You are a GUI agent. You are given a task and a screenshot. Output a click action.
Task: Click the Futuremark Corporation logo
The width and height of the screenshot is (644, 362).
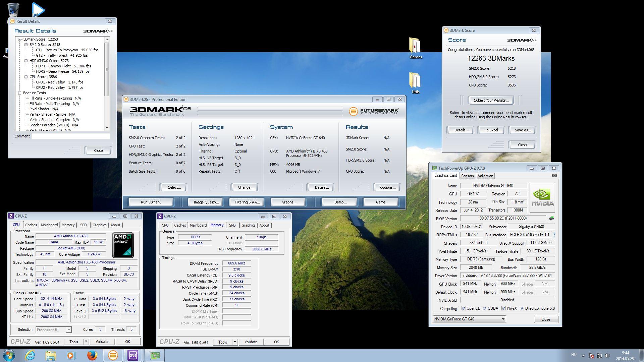pyautogui.click(x=374, y=111)
